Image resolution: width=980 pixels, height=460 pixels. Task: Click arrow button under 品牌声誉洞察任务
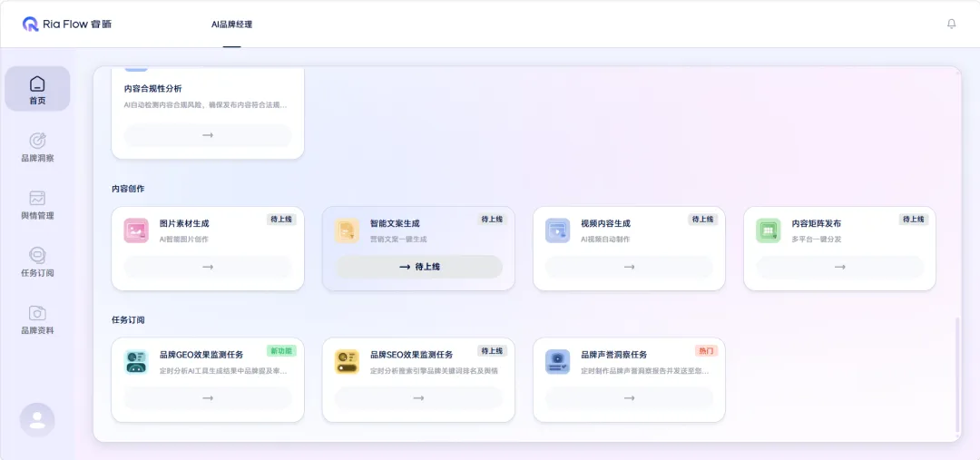tap(629, 398)
